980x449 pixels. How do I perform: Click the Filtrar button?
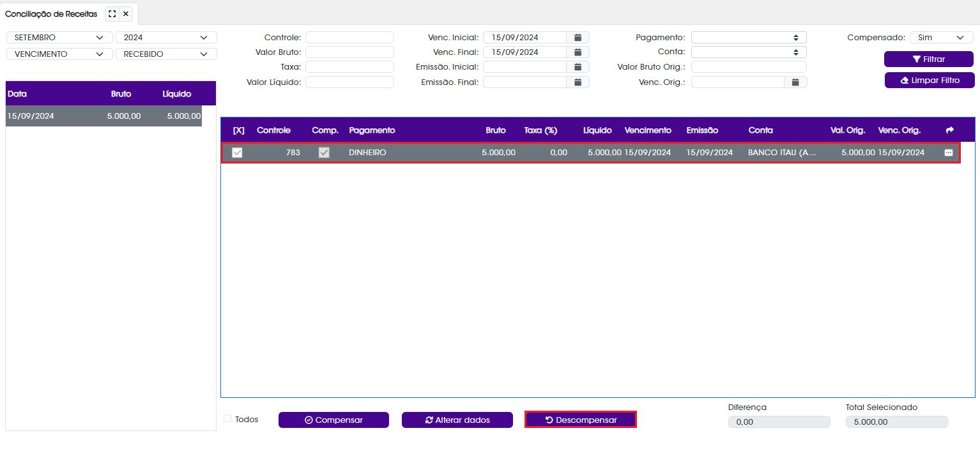[929, 59]
